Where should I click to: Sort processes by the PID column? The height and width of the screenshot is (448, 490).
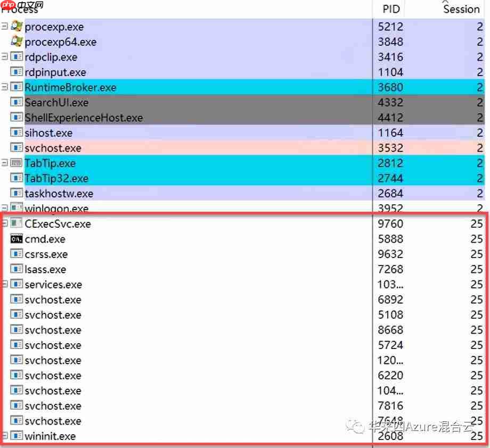click(x=390, y=9)
